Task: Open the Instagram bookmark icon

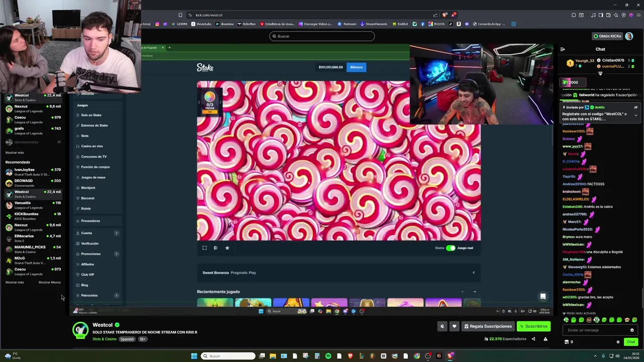Action: tap(157, 24)
